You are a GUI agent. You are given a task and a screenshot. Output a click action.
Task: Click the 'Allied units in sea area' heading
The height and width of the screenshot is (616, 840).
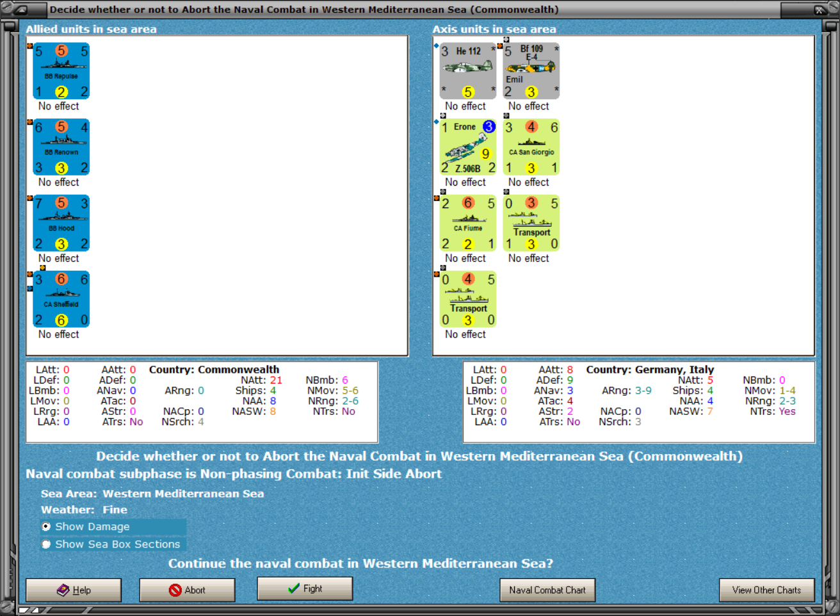(x=91, y=29)
